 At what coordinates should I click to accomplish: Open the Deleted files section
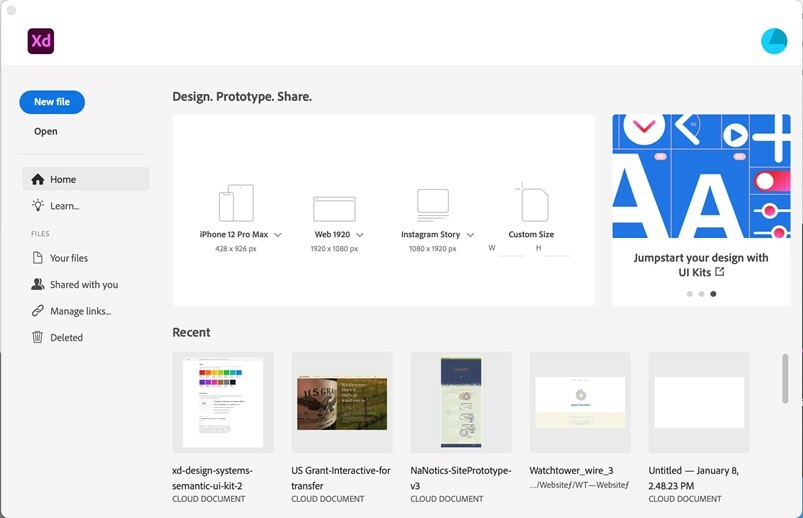pos(86,337)
